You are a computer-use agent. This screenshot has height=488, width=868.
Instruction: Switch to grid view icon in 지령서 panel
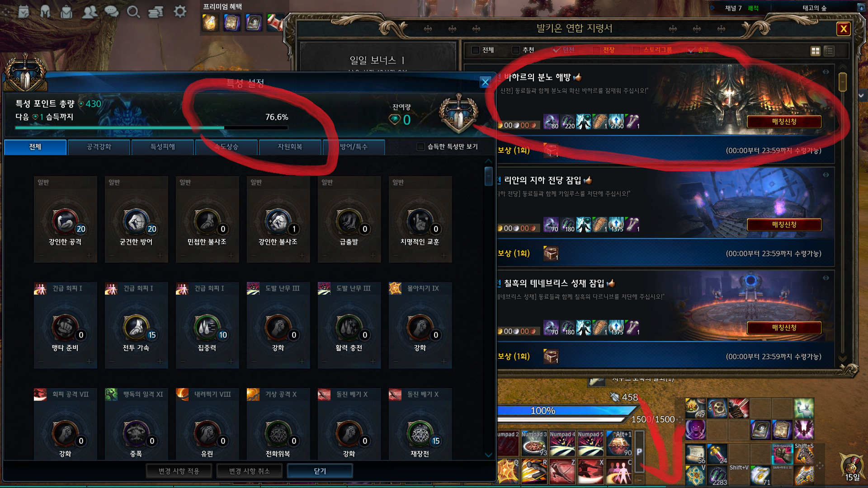coord(816,51)
